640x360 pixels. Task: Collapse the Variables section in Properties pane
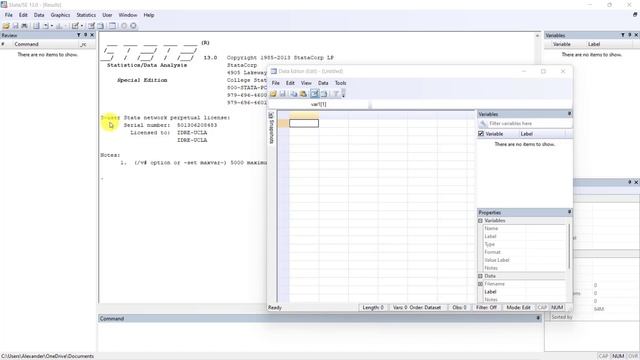480,220
